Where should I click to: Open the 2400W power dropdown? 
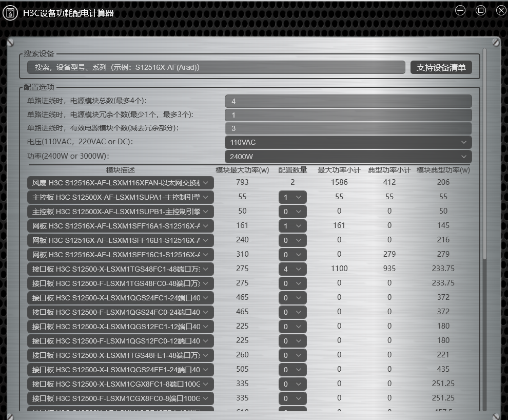coord(348,157)
